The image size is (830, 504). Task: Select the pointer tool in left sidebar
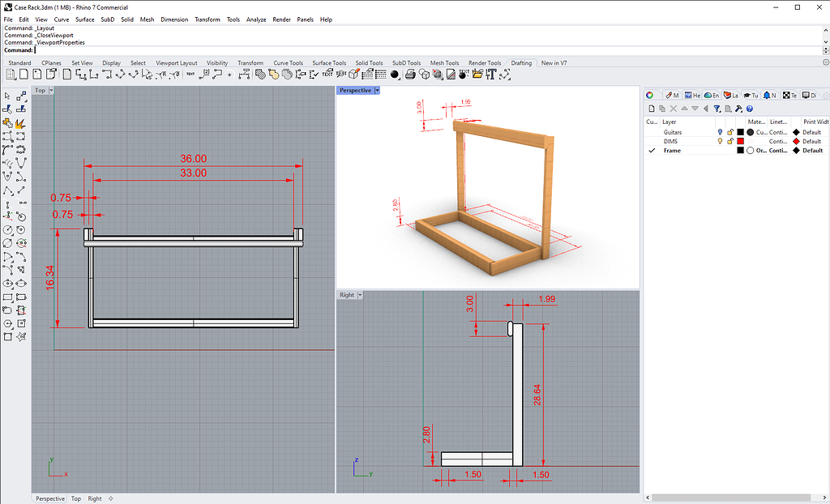pos(7,96)
